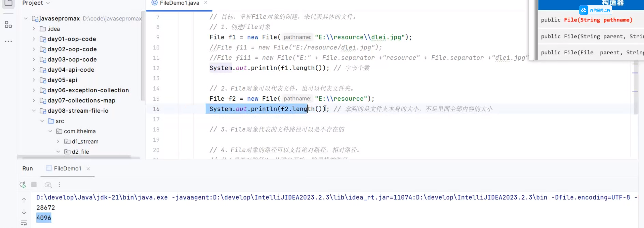Expand the day02-oop-code module
Screen dimensions: 644x228
[34, 49]
